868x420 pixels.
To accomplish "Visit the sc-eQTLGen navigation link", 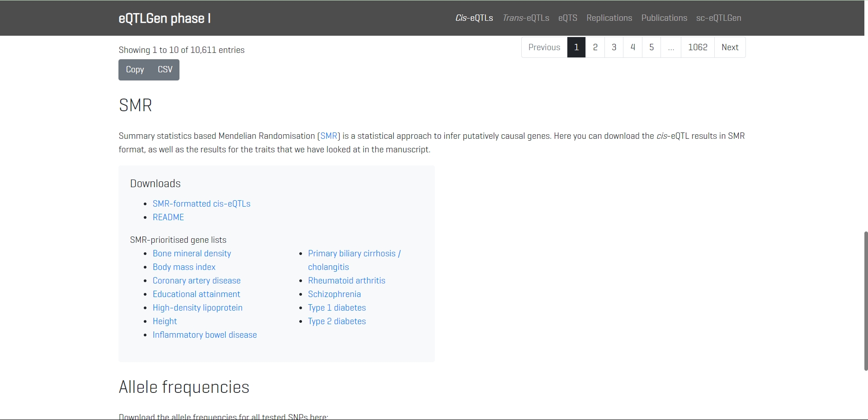I will pos(718,18).
